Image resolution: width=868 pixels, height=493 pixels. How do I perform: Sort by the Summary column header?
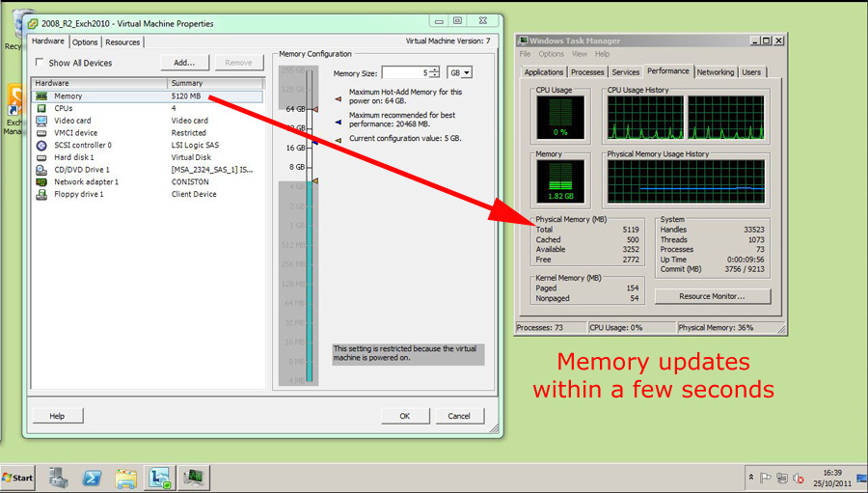tap(215, 83)
